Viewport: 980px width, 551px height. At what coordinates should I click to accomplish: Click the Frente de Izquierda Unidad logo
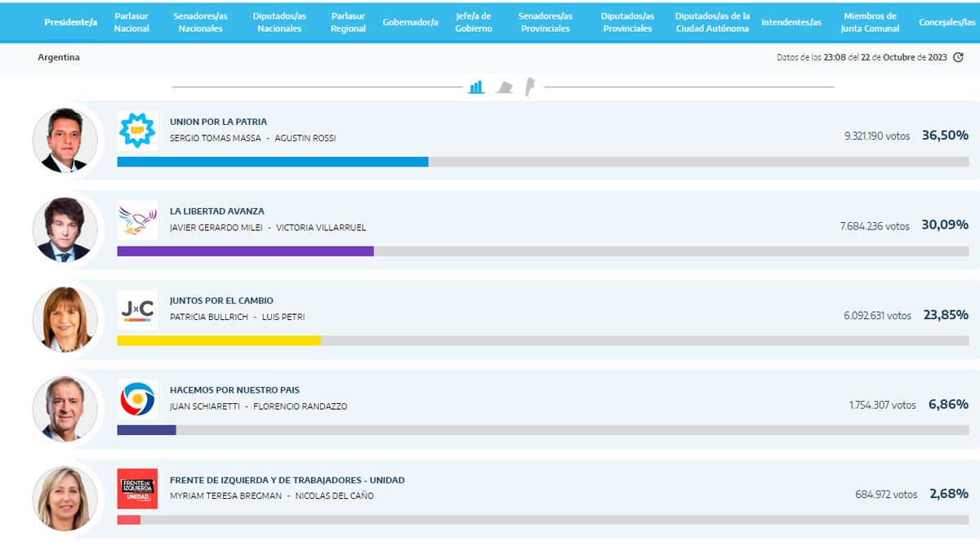click(136, 488)
